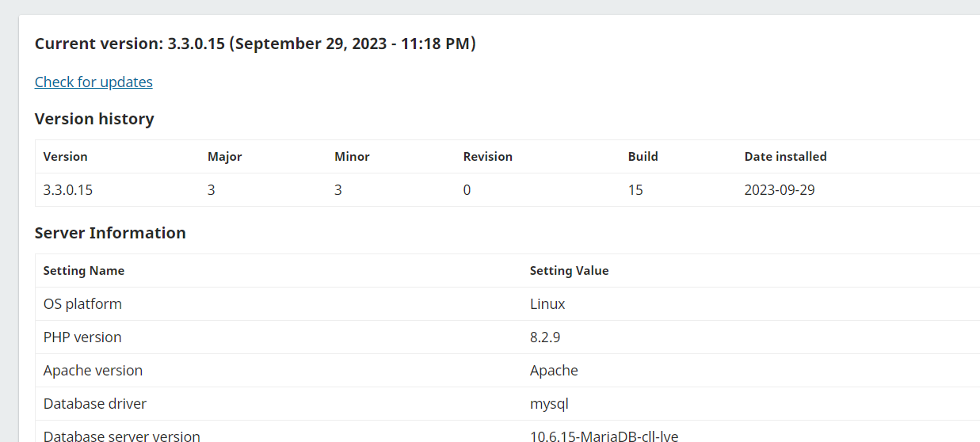980x442 pixels.
Task: Select the 2023-09-29 installed date cell
Action: (780, 190)
